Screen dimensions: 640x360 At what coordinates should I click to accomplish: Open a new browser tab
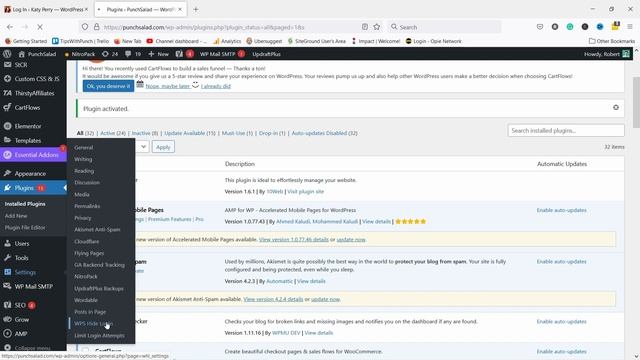(x=196, y=9)
